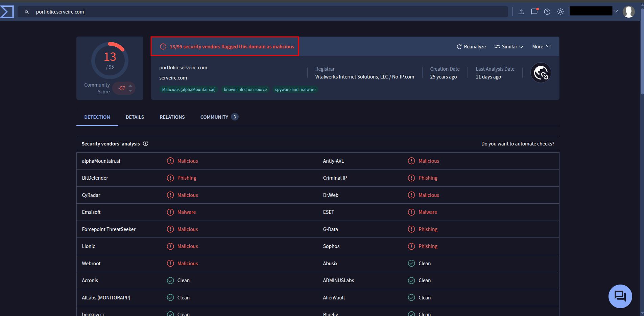The image size is (644, 316).
Task: Click the file upload icon in the toolbar
Action: tap(521, 12)
